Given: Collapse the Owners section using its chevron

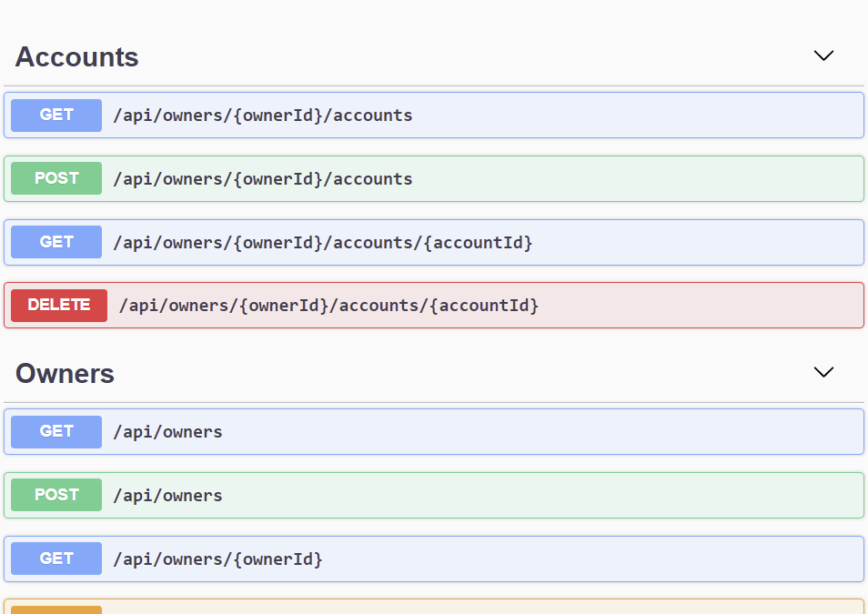Looking at the screenshot, I should [x=823, y=372].
